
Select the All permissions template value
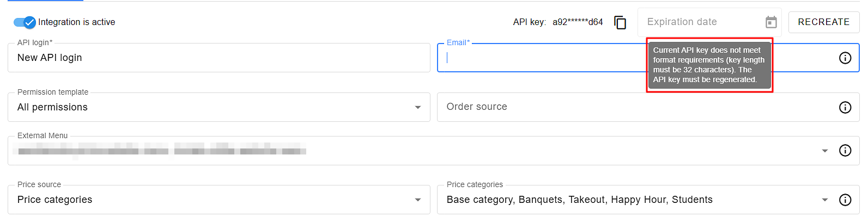click(x=52, y=107)
